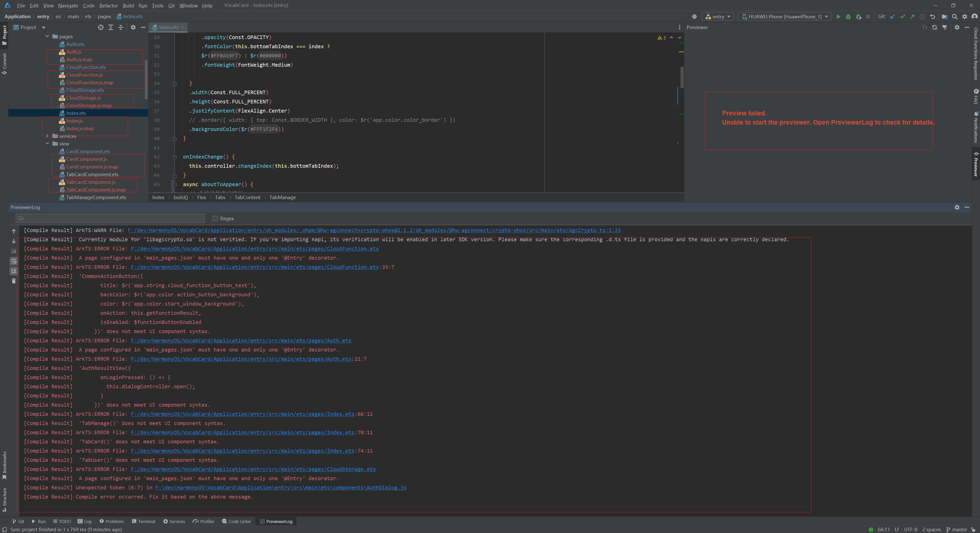
Task: Start debugging with the green bug icon
Action: [x=848, y=16]
